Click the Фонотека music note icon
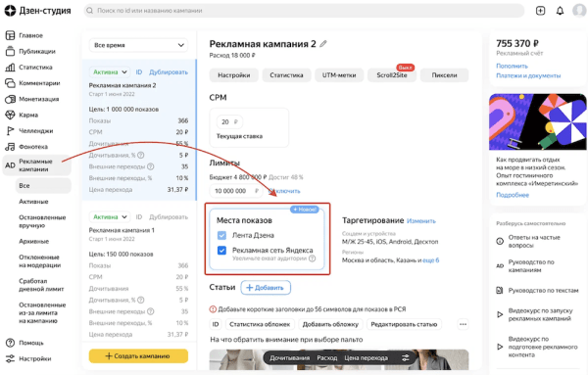The image size is (588, 375). pyautogui.click(x=10, y=147)
